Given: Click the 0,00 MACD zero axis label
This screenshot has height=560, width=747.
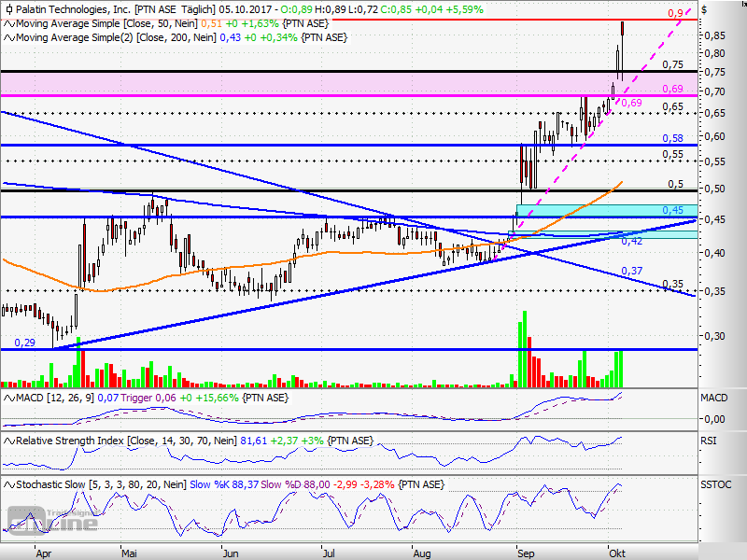Looking at the screenshot, I should 714,419.
